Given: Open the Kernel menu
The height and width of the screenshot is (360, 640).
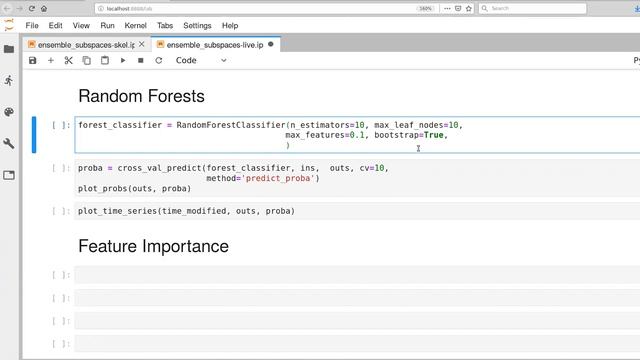Looking at the screenshot, I should (x=136, y=25).
